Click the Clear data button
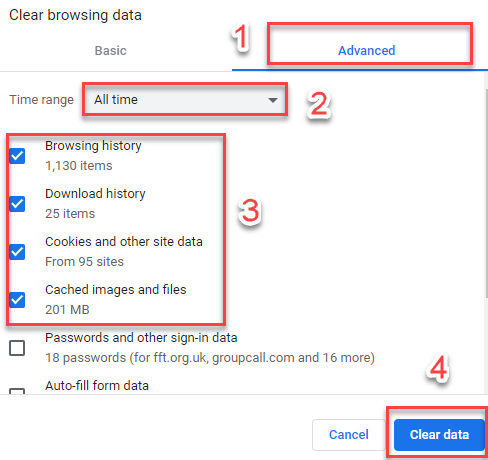Image resolution: width=488 pixels, height=460 pixels. [x=439, y=435]
